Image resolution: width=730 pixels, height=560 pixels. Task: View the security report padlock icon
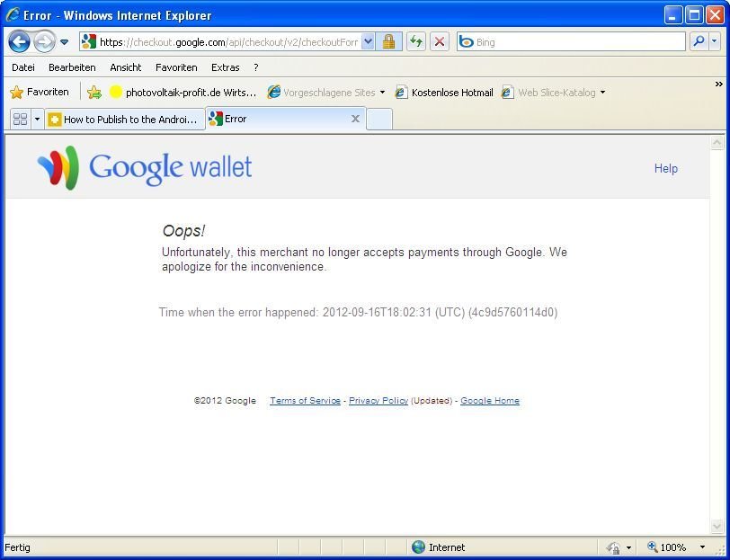pyautogui.click(x=388, y=42)
